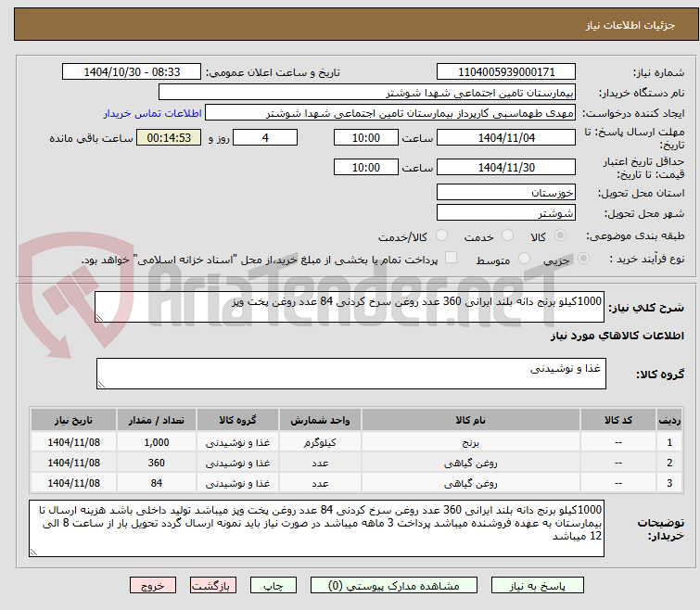Click the گروه کالا text area غذا و نوشیدنی
The height and width of the screenshot is (610, 700).
(351, 374)
